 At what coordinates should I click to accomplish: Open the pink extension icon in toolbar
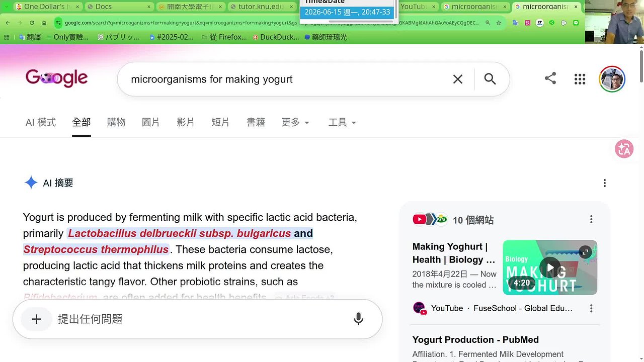(527, 23)
